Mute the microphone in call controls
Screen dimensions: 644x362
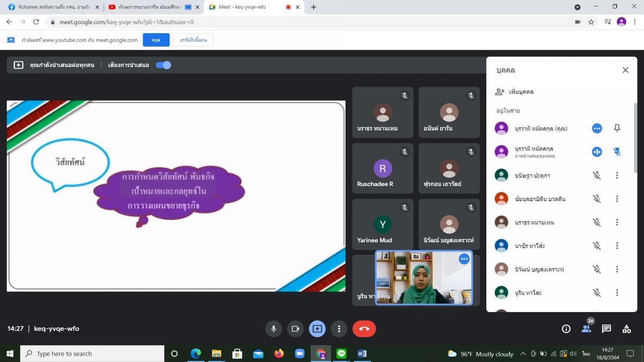point(274,329)
